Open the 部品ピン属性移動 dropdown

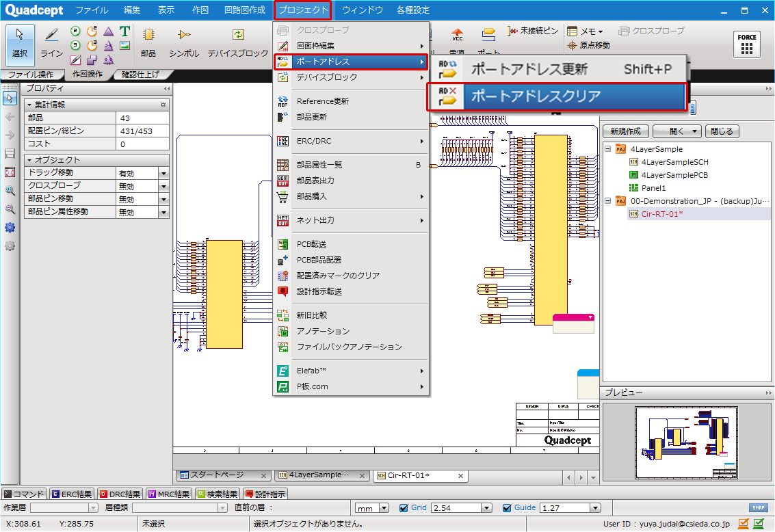point(163,212)
